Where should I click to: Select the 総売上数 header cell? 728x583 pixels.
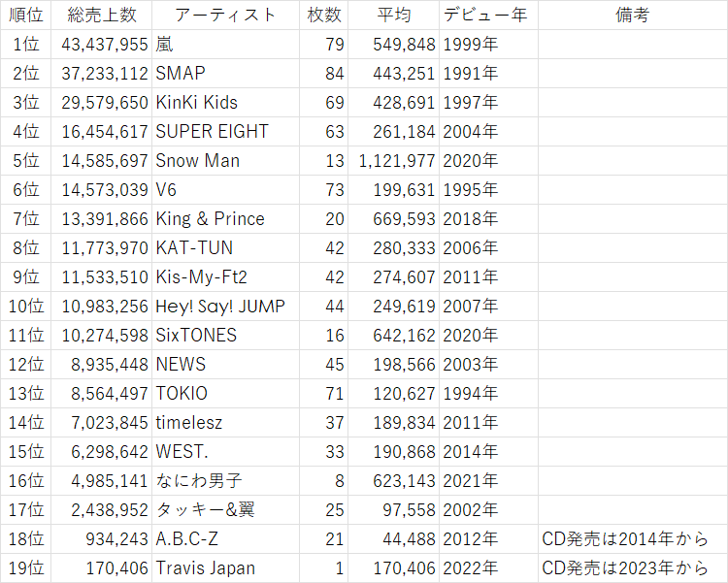tap(101, 15)
